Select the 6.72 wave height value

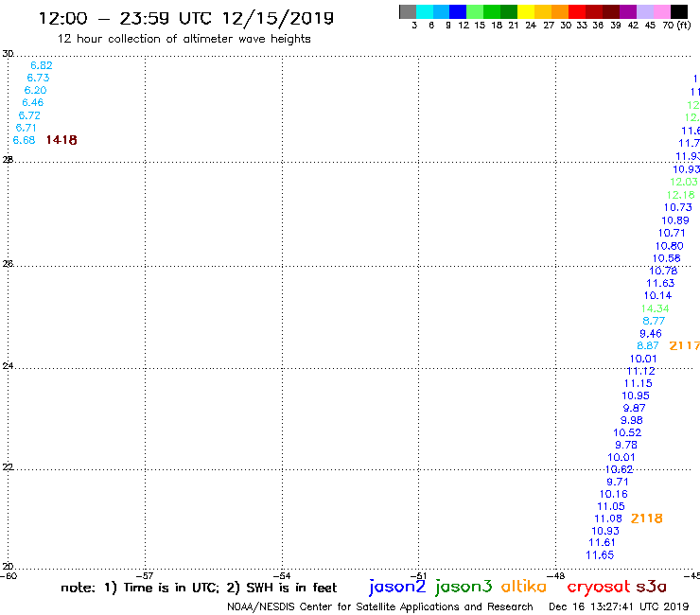coord(29,115)
